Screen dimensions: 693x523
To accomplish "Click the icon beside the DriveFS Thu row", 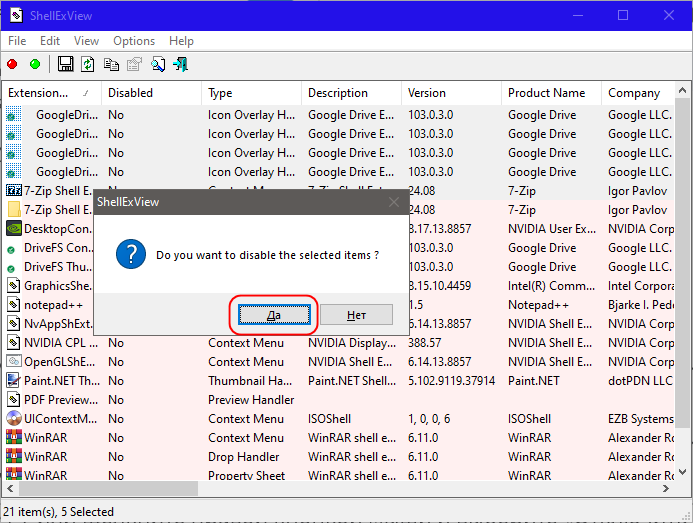I will click(x=11, y=269).
